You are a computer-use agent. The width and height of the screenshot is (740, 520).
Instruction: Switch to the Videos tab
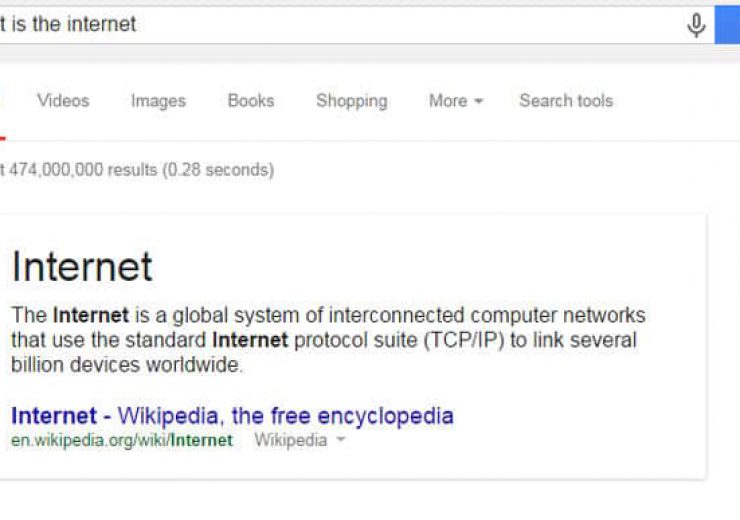click(63, 100)
